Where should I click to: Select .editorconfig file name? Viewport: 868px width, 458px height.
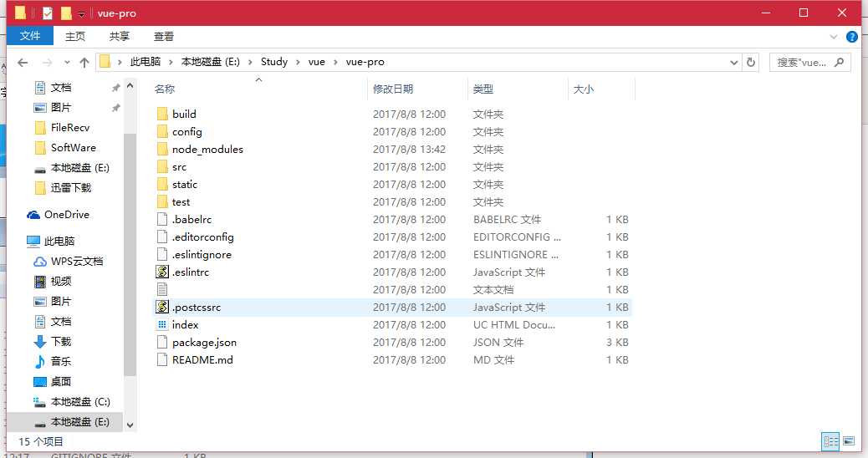coord(202,237)
